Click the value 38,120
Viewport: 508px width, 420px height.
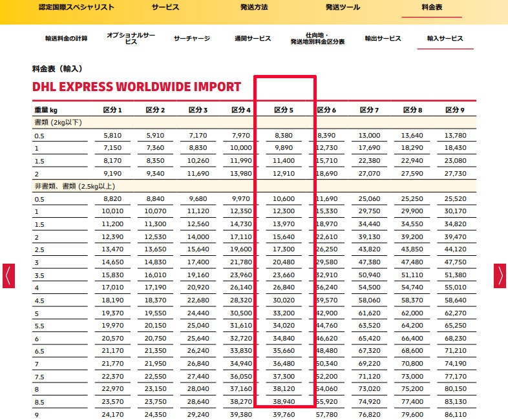tap(284, 389)
